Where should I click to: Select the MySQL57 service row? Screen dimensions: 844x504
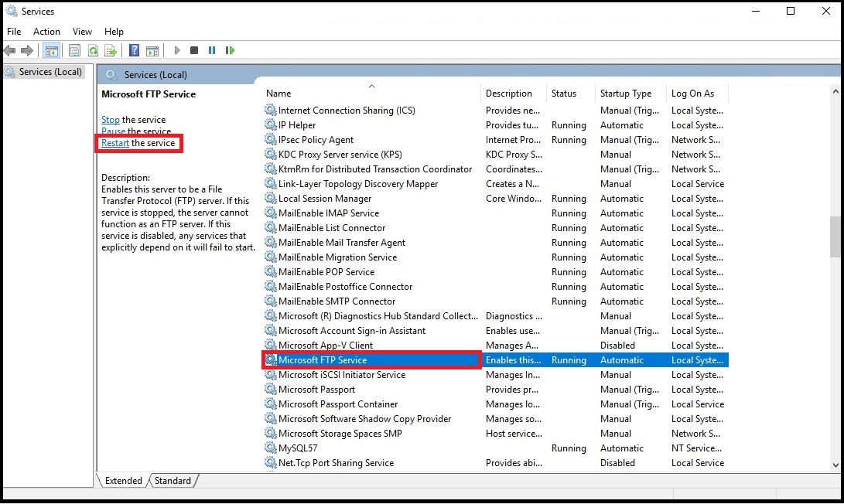pyautogui.click(x=298, y=448)
